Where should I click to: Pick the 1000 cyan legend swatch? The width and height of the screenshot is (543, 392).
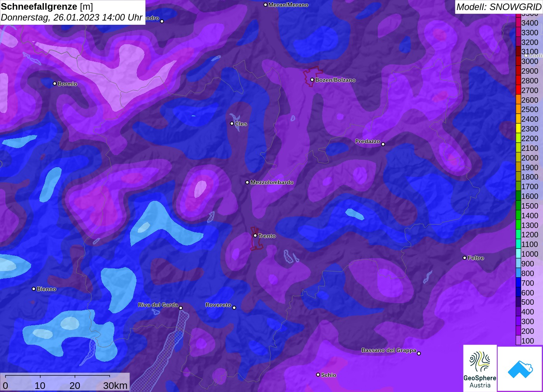coord(518,254)
